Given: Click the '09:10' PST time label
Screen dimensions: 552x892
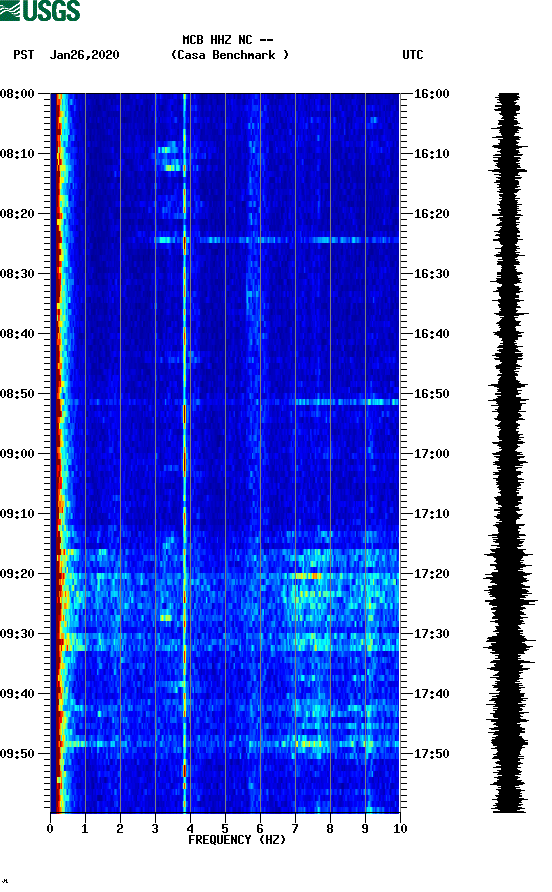Looking at the screenshot, I should click(17, 514).
